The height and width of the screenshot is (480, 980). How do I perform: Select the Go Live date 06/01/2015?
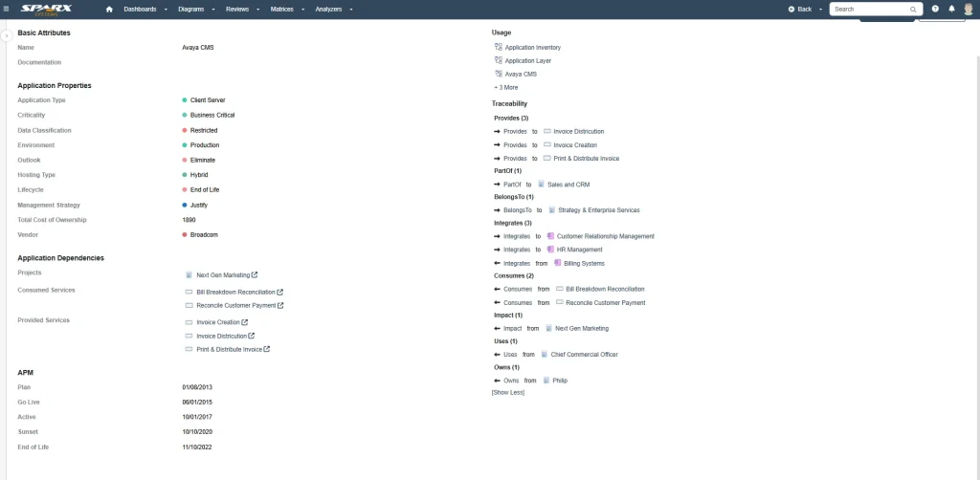[x=197, y=403]
